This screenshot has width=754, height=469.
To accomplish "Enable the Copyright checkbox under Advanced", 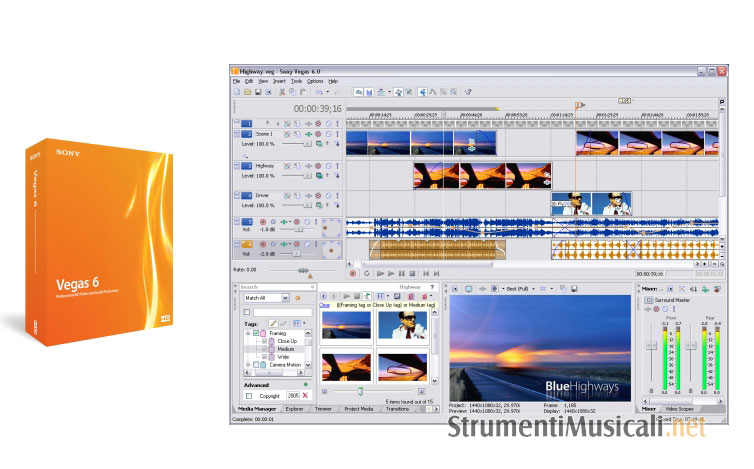I will point(248,396).
